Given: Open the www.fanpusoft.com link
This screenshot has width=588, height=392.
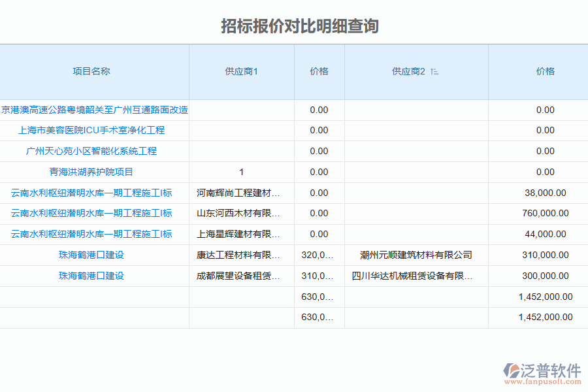Looking at the screenshot, I should (x=544, y=380).
